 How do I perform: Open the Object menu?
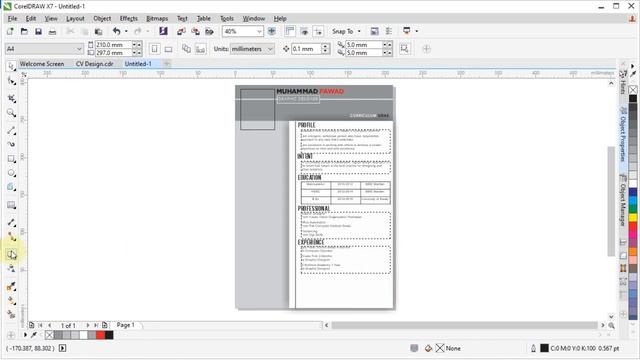[102, 18]
